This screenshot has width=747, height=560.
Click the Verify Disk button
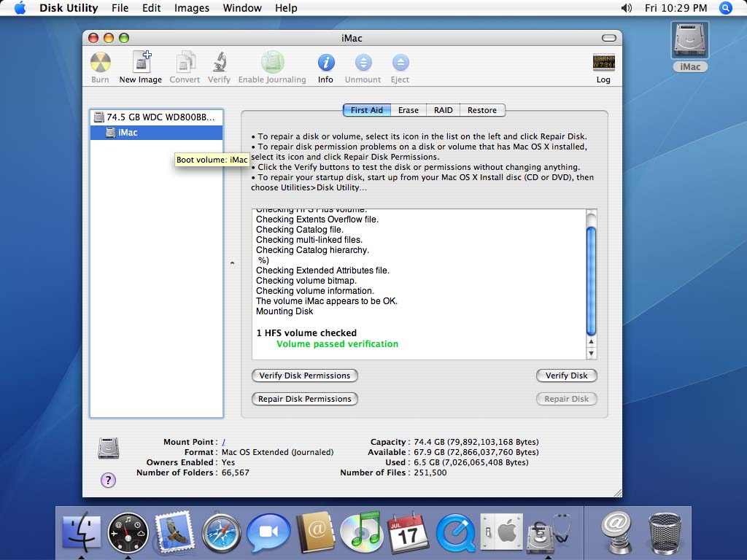[x=566, y=376]
